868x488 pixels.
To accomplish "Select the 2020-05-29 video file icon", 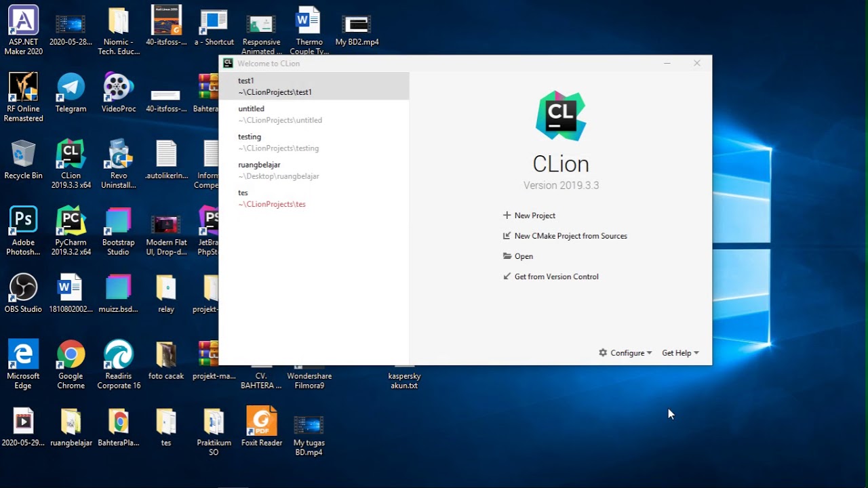I will pos(23,427).
